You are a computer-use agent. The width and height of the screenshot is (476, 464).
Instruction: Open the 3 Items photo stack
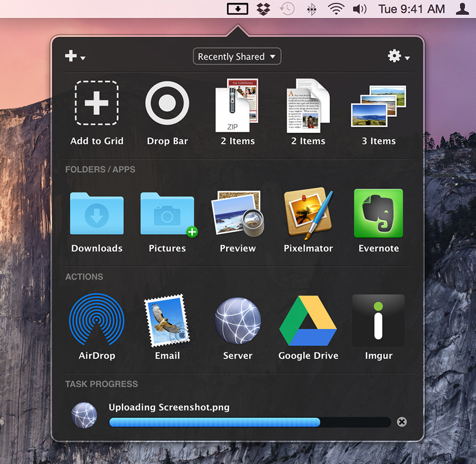(x=378, y=106)
